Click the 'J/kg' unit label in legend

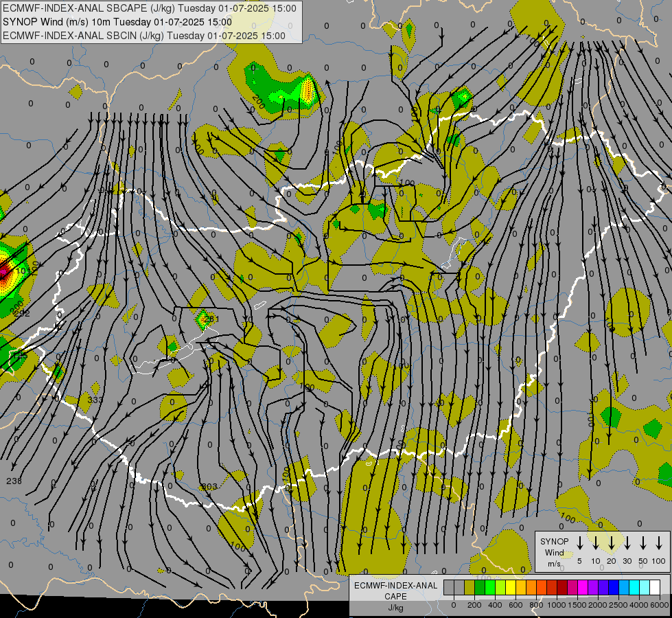[x=395, y=608]
